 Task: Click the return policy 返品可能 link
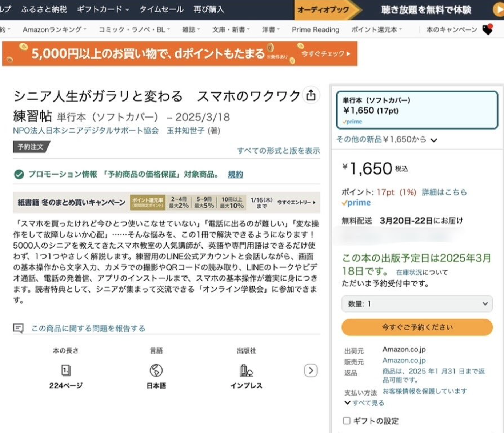[x=433, y=376]
